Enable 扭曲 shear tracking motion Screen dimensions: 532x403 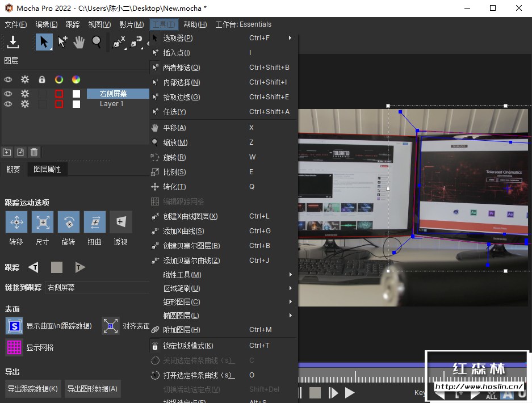(95, 222)
